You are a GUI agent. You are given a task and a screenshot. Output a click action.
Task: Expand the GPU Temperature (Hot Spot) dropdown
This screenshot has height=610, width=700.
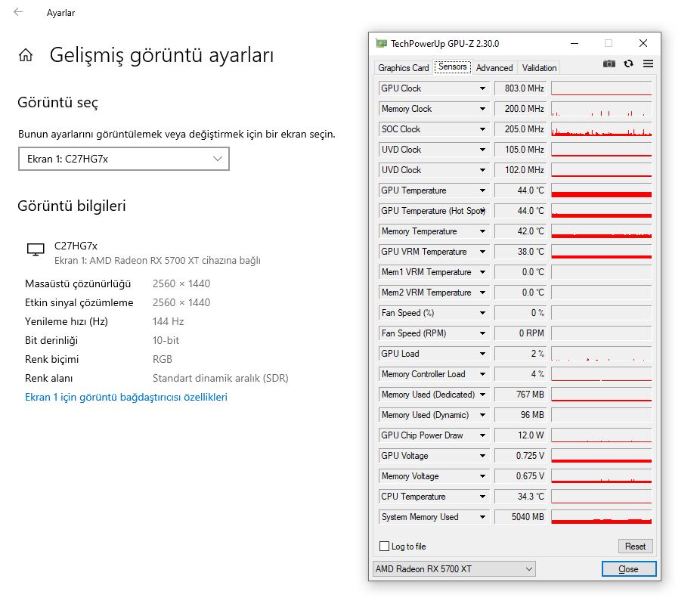tap(482, 211)
